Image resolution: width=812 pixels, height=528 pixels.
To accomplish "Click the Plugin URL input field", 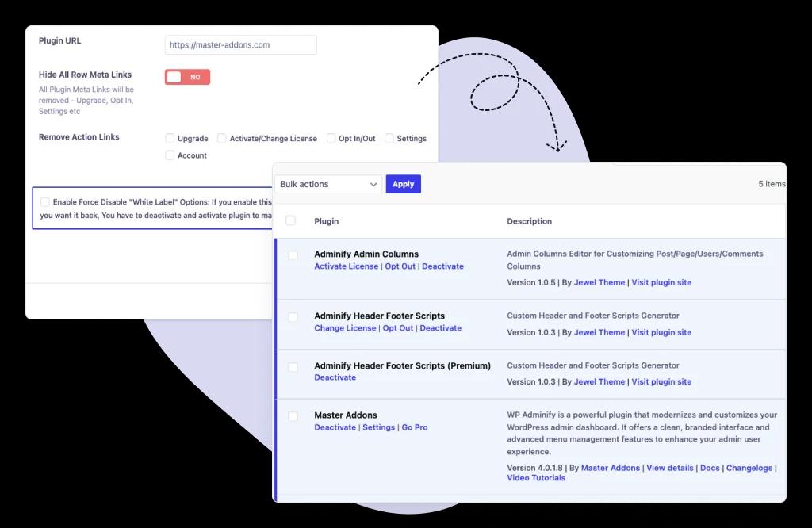I will click(x=240, y=45).
